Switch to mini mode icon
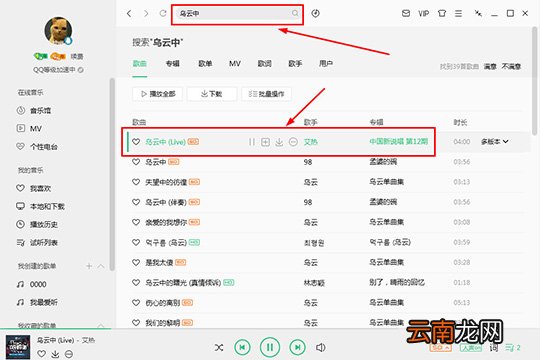This screenshot has height=360, width=540. point(478,13)
